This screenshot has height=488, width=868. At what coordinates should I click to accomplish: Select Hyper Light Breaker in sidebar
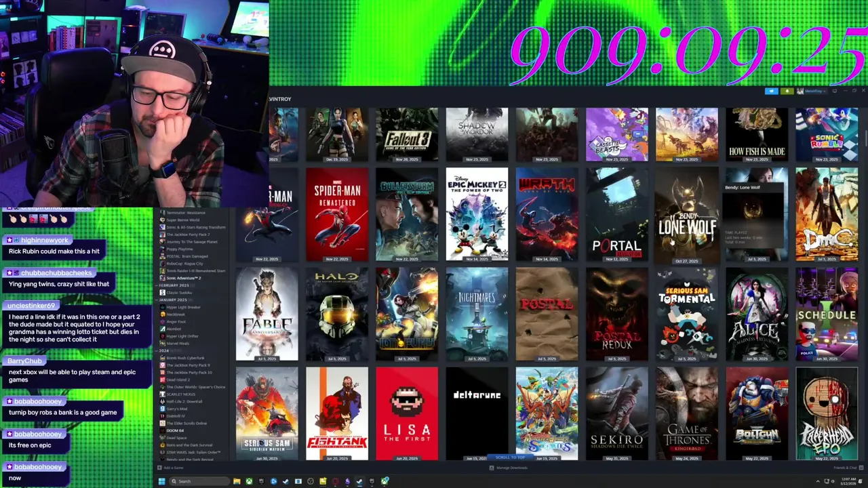[184, 307]
